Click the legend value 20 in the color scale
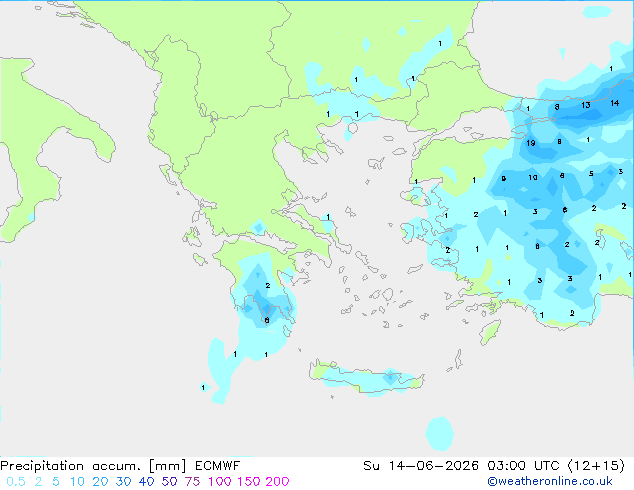634x490 pixels. pos(100,482)
